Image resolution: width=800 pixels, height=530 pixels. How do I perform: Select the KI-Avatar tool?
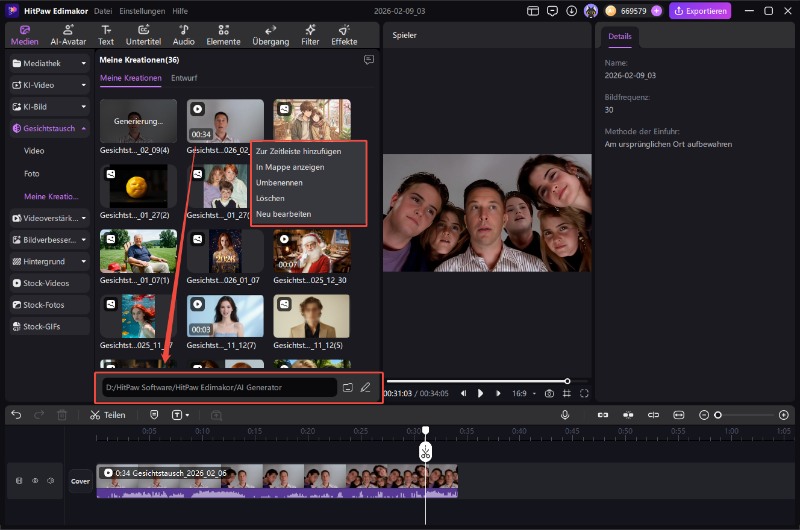68,35
